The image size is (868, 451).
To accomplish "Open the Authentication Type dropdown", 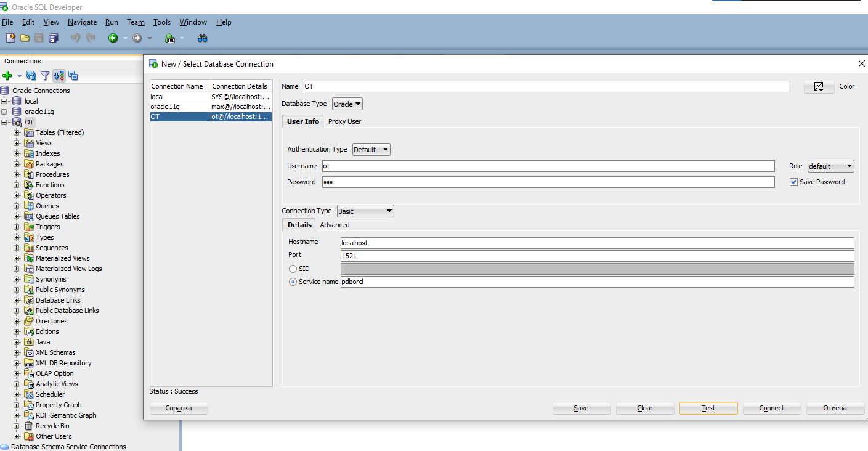I will click(371, 149).
